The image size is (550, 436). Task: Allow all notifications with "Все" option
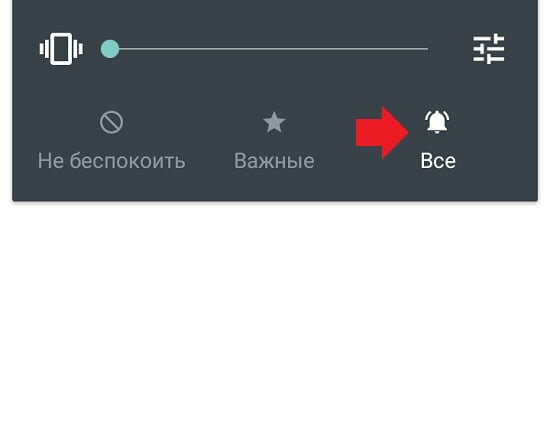[x=438, y=140]
